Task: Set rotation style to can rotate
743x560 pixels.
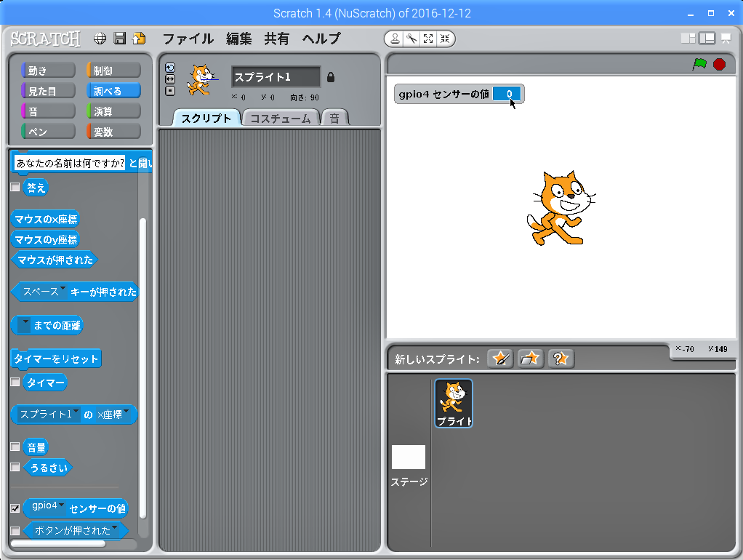Action: (x=170, y=68)
